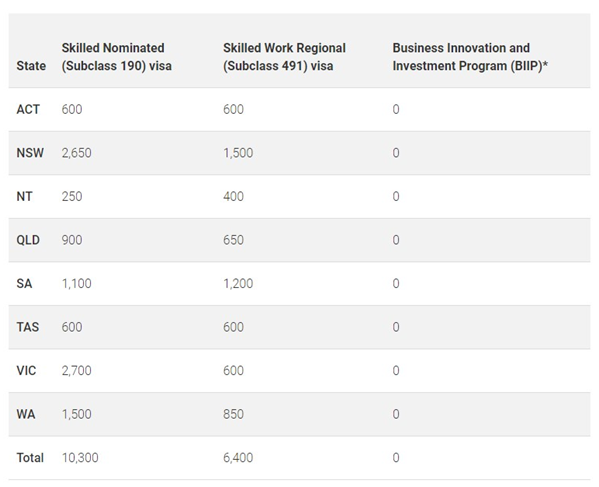
Task: Select the 10,300 total value
Action: [x=80, y=458]
